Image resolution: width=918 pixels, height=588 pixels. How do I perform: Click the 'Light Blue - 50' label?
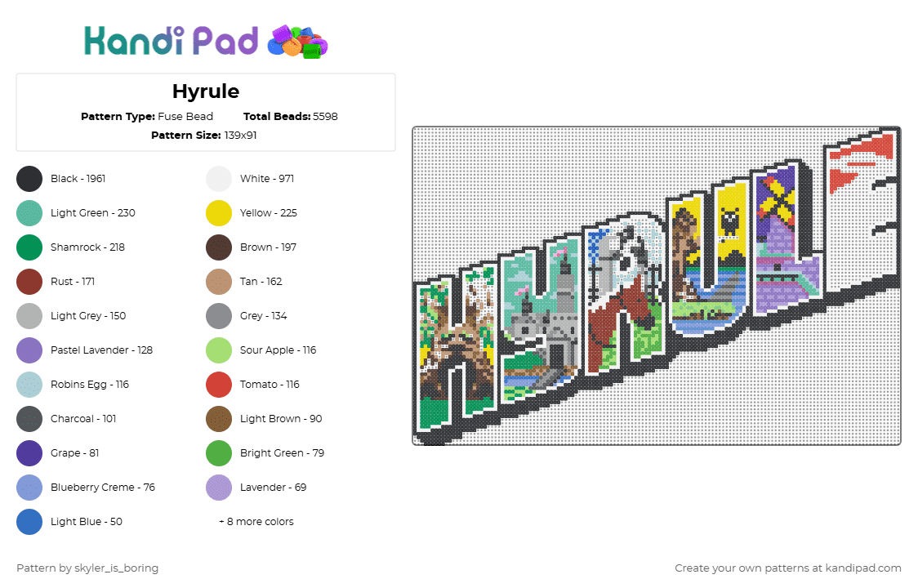86,522
